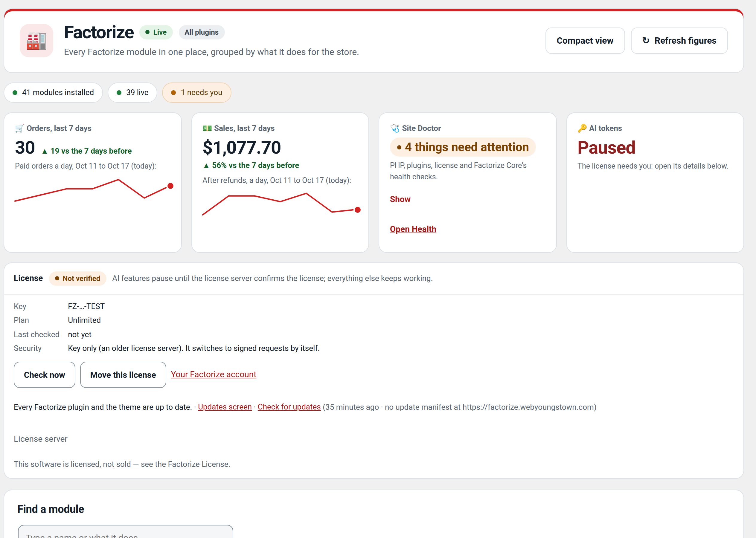Expand Site Doctor details with Show
Viewport: 756px width, 538px height.
tap(400, 199)
